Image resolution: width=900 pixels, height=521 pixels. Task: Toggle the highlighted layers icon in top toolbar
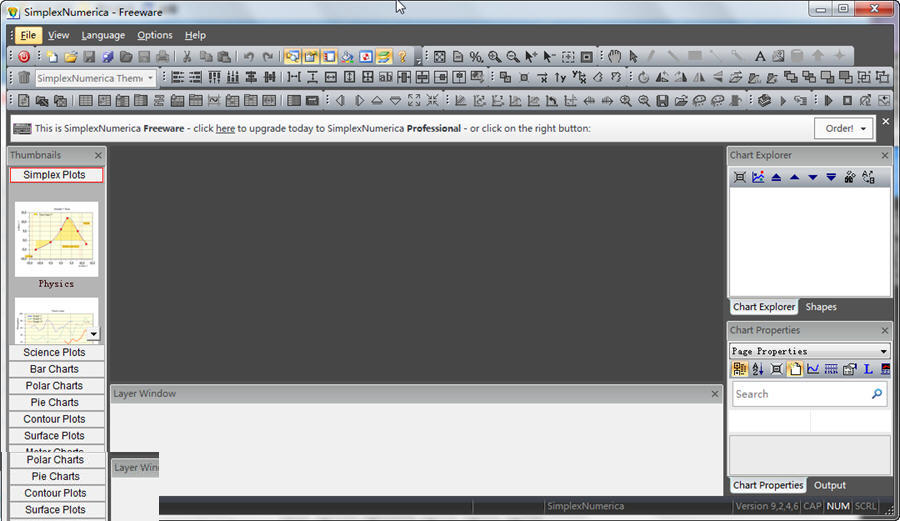pos(384,57)
